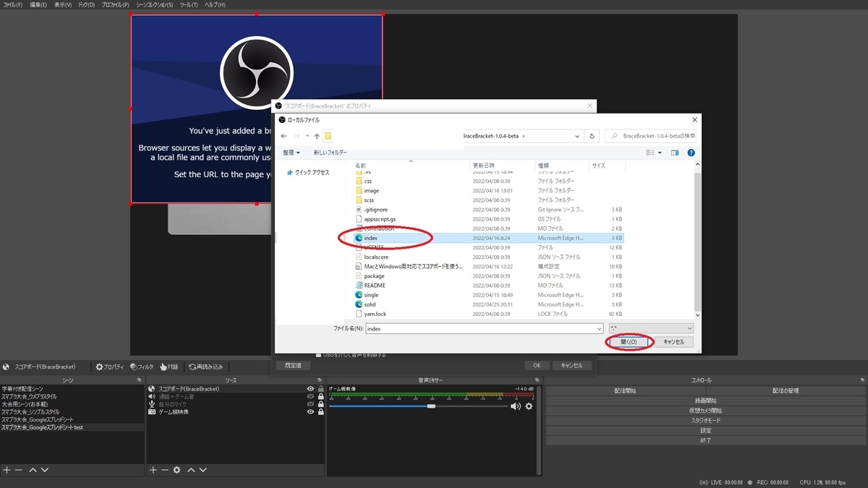Screen dimensions: 868x488
Task: Click the BraceBracket-1.0.4-beta search box
Action: [651, 136]
